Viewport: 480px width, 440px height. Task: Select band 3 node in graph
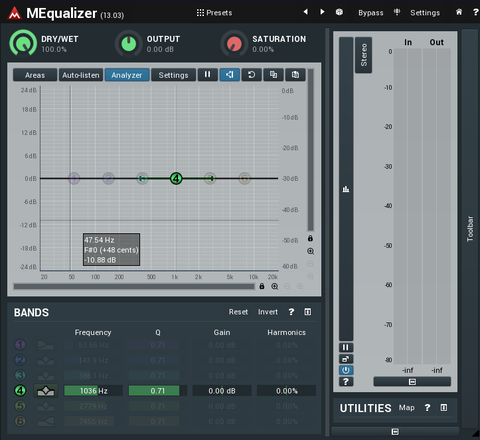[142, 178]
